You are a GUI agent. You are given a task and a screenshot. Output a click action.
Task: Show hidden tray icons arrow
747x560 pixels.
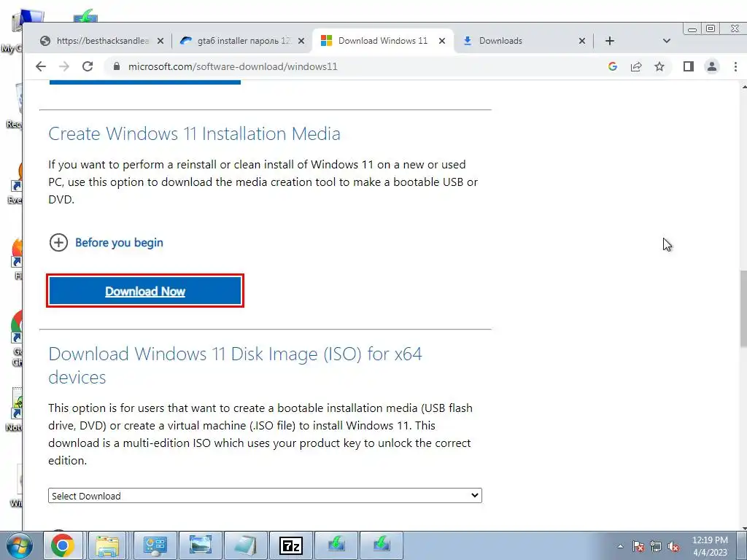620,546
